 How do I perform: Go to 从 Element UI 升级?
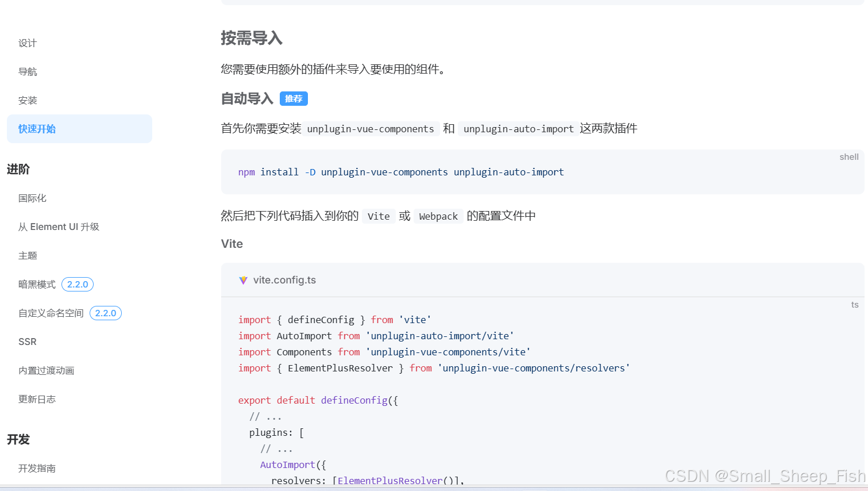tap(59, 227)
